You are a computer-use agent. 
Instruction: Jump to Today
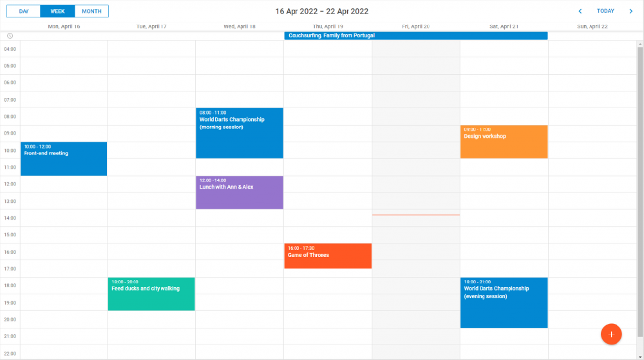pyautogui.click(x=605, y=11)
